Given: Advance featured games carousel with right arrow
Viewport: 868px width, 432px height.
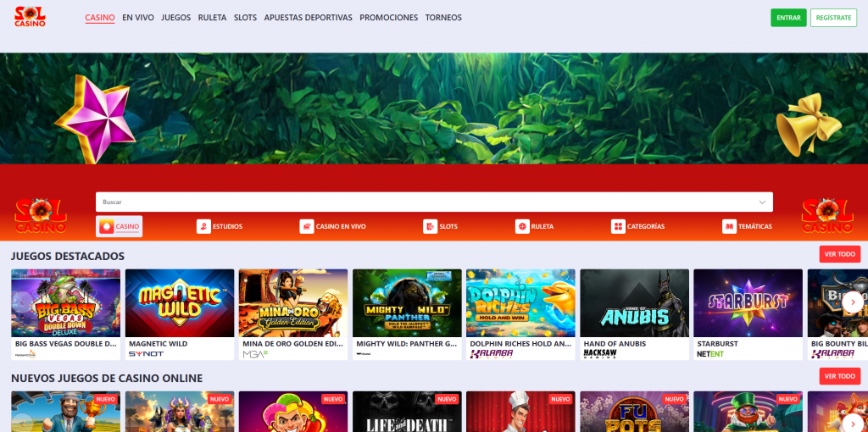Looking at the screenshot, I should point(853,302).
